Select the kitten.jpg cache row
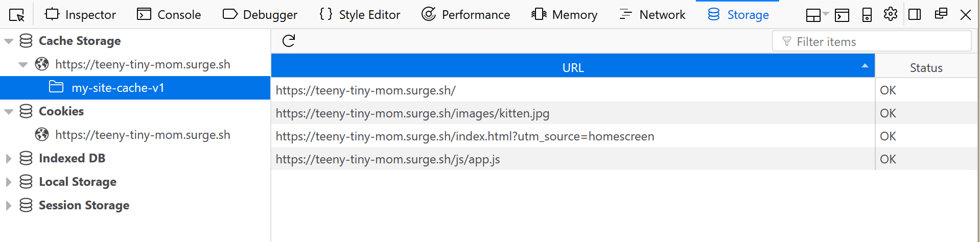Image resolution: width=980 pixels, height=242 pixels. tap(573, 113)
